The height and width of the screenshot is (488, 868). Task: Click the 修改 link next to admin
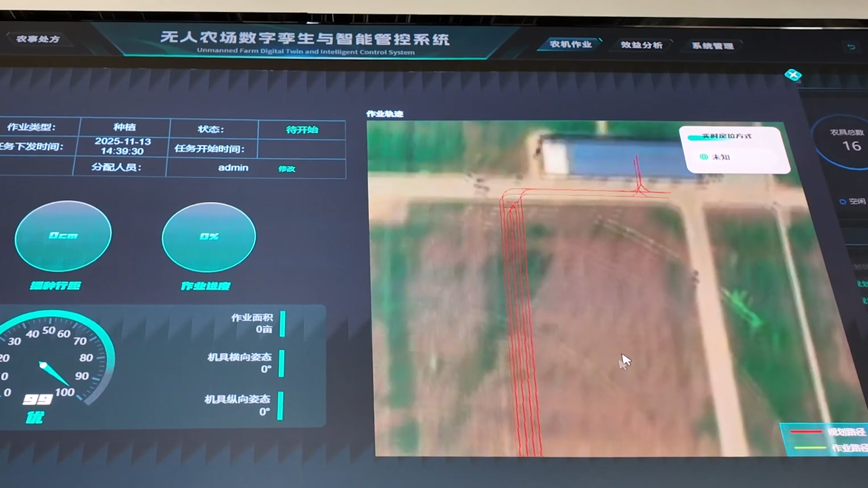coord(287,169)
